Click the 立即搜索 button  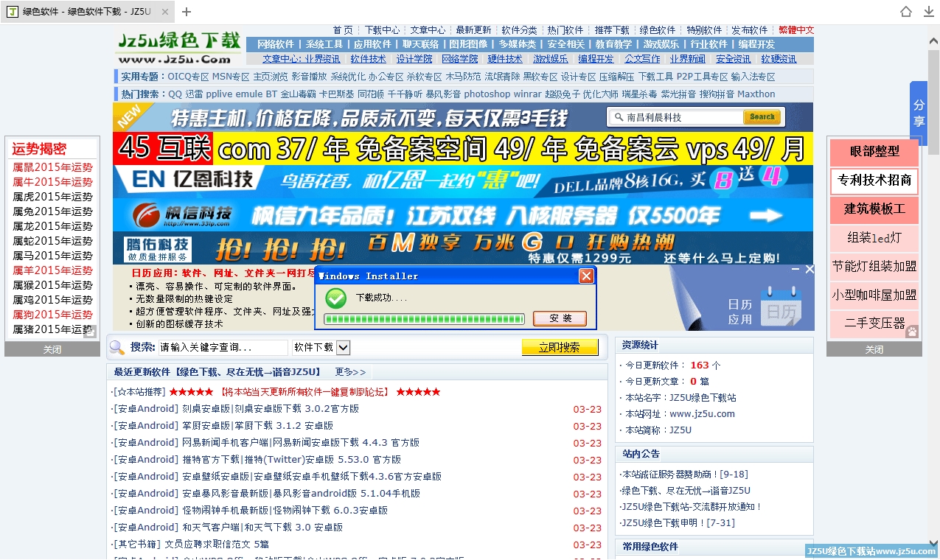click(x=560, y=347)
